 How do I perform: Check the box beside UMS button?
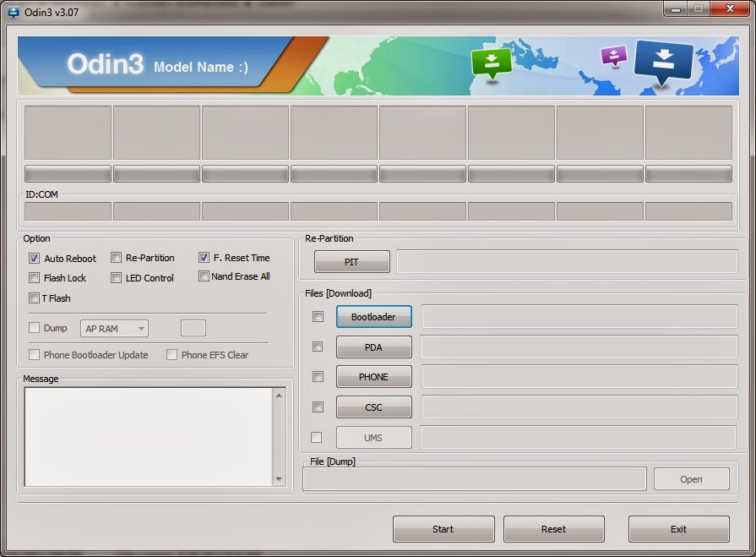[x=316, y=438]
